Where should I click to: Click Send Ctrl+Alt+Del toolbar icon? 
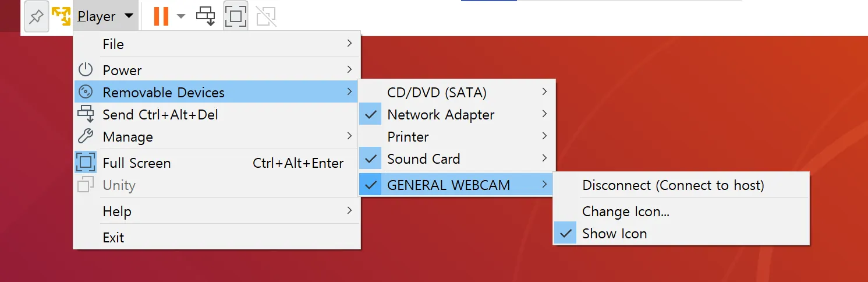pyautogui.click(x=206, y=16)
